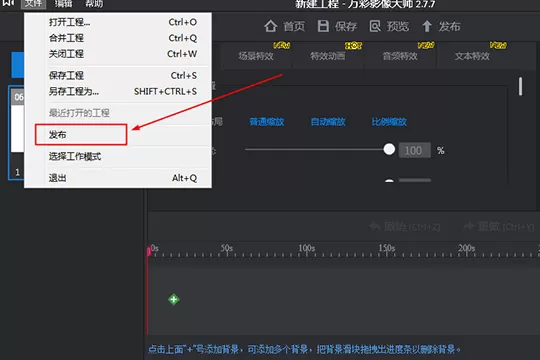The width and height of the screenshot is (540, 360).
Task: Select the 自动缩放 option
Action: (328, 122)
